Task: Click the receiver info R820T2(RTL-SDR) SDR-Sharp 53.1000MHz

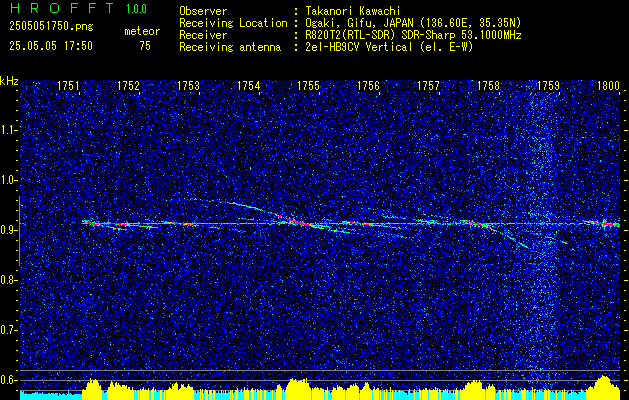Action: (x=411, y=35)
